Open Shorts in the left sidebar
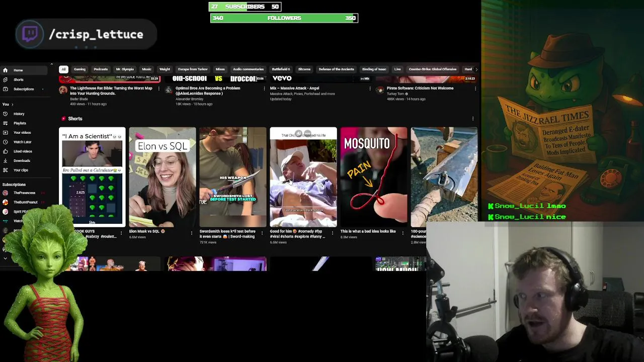 (x=18, y=79)
